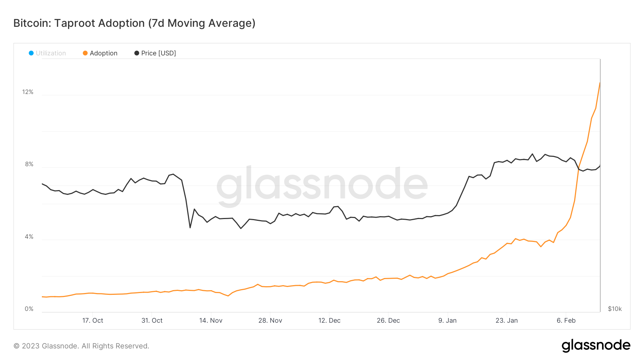This screenshot has height=362, width=644.
Task: Click the chart title Bitcoin: Taproot Adoption
Action: pos(134,23)
